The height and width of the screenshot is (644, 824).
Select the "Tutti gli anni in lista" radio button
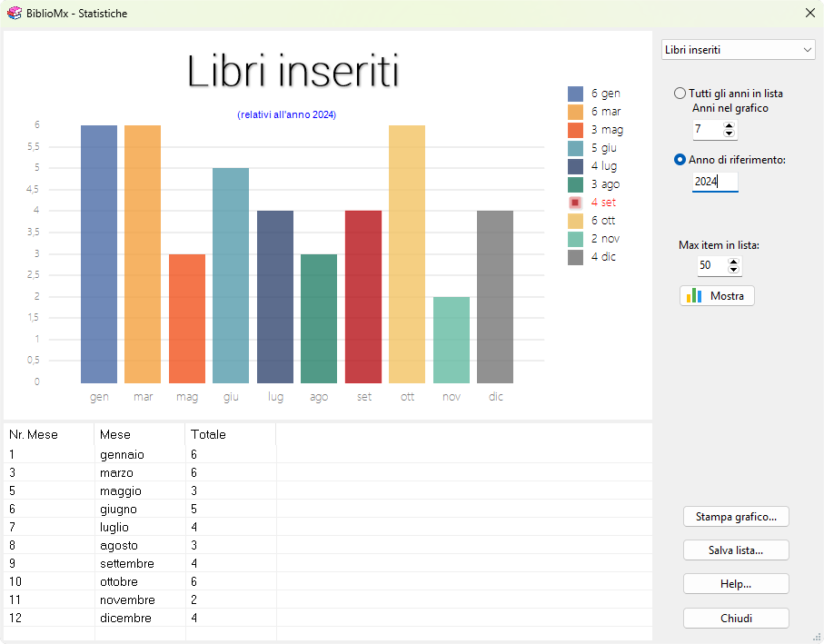click(680, 93)
